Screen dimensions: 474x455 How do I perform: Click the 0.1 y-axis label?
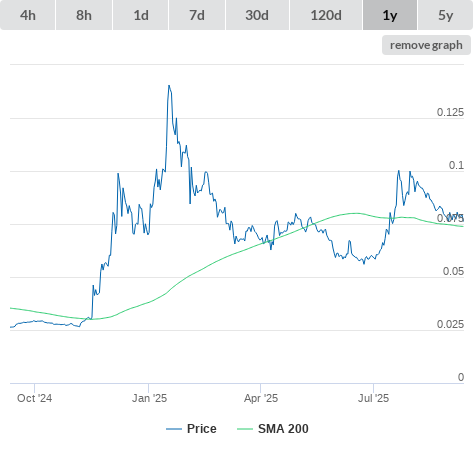tap(456, 165)
